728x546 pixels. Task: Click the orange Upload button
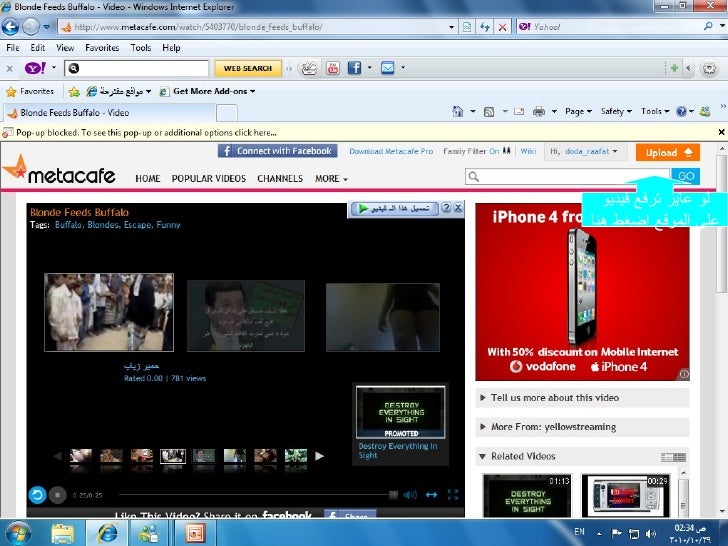(668, 153)
